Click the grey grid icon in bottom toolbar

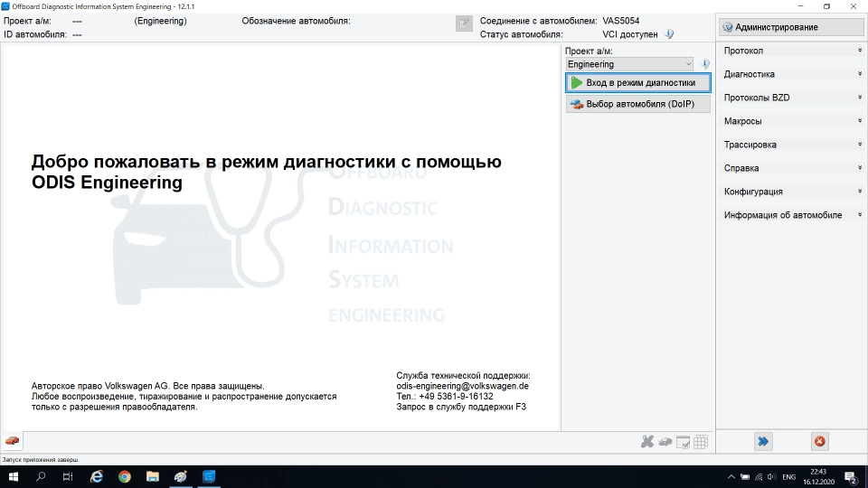(x=701, y=442)
